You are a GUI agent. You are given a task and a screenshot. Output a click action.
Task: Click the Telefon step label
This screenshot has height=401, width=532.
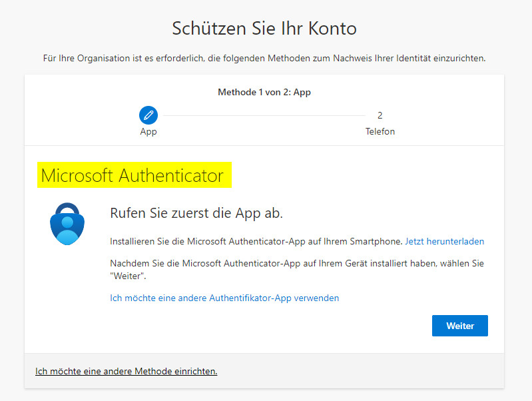pos(380,132)
